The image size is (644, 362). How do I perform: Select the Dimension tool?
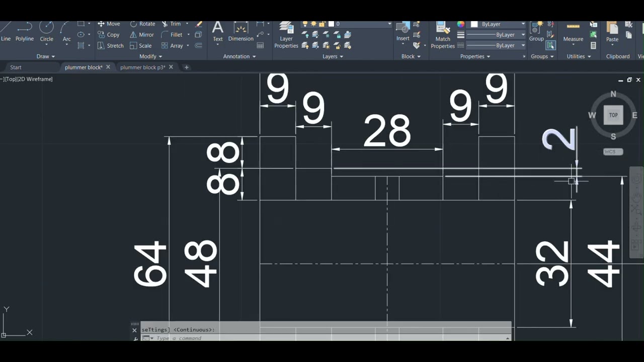240,32
